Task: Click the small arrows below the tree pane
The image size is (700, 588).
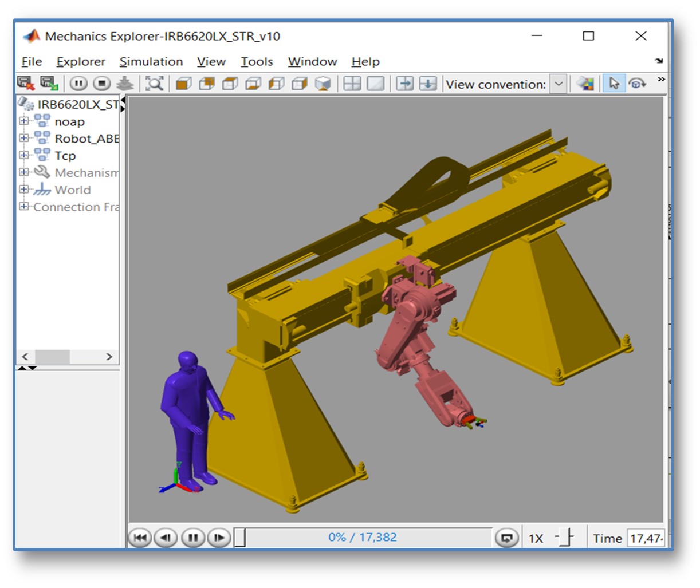Action: pos(27,368)
